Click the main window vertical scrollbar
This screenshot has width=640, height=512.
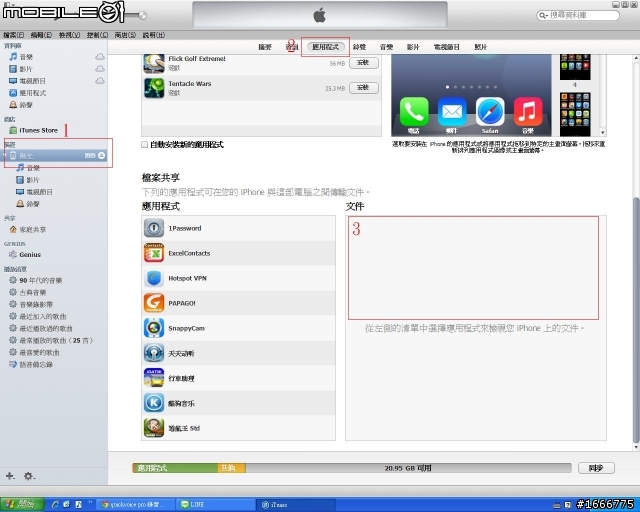(636, 318)
